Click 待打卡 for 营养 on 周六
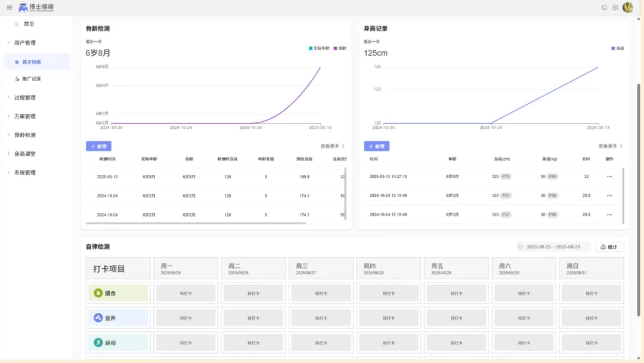The image size is (644, 363). (524, 318)
